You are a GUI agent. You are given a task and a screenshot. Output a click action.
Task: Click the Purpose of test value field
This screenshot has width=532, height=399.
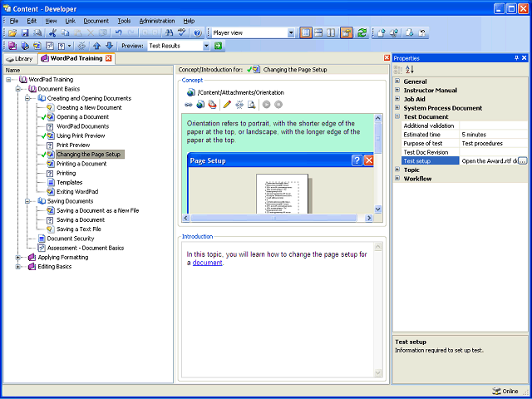click(x=494, y=144)
